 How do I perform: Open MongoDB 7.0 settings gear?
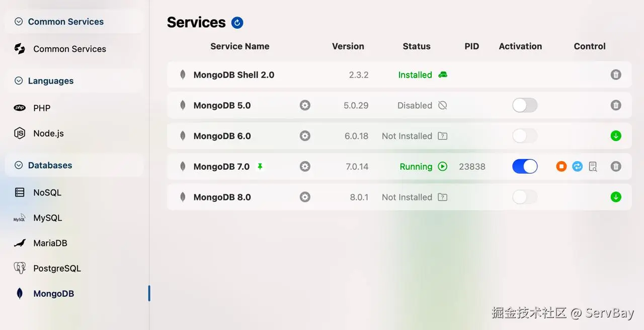(305, 166)
